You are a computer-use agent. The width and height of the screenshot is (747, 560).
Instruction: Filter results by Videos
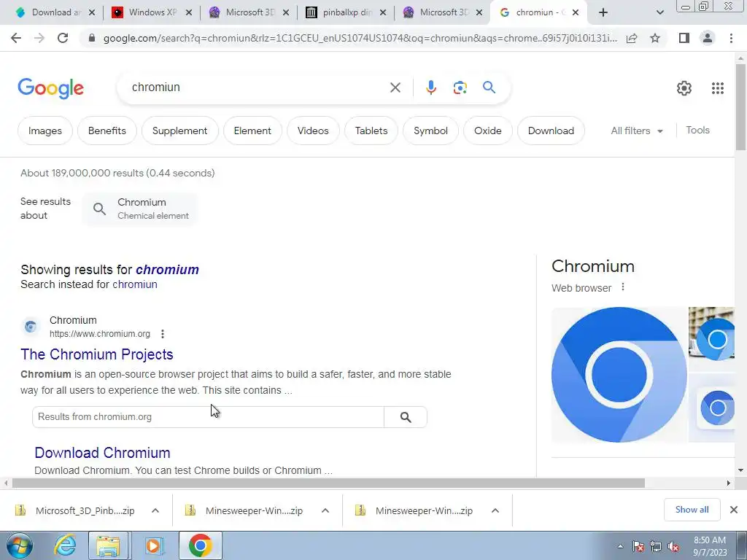[x=313, y=131]
